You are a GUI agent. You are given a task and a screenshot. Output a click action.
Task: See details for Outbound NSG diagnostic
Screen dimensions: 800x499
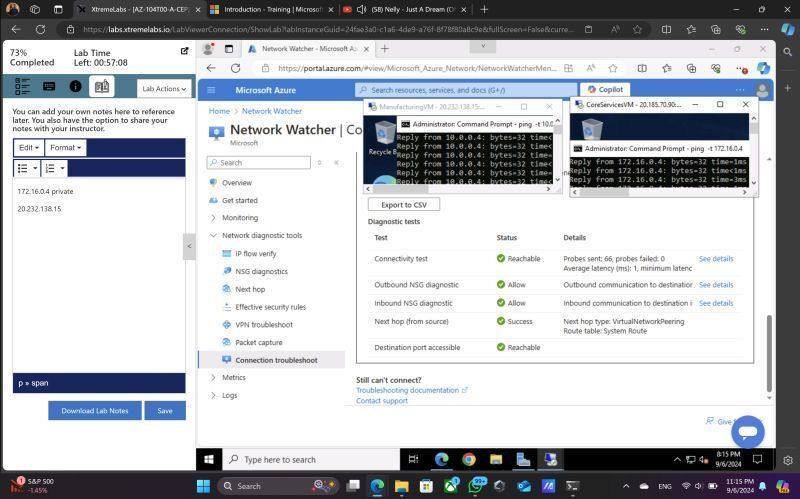[716, 285]
